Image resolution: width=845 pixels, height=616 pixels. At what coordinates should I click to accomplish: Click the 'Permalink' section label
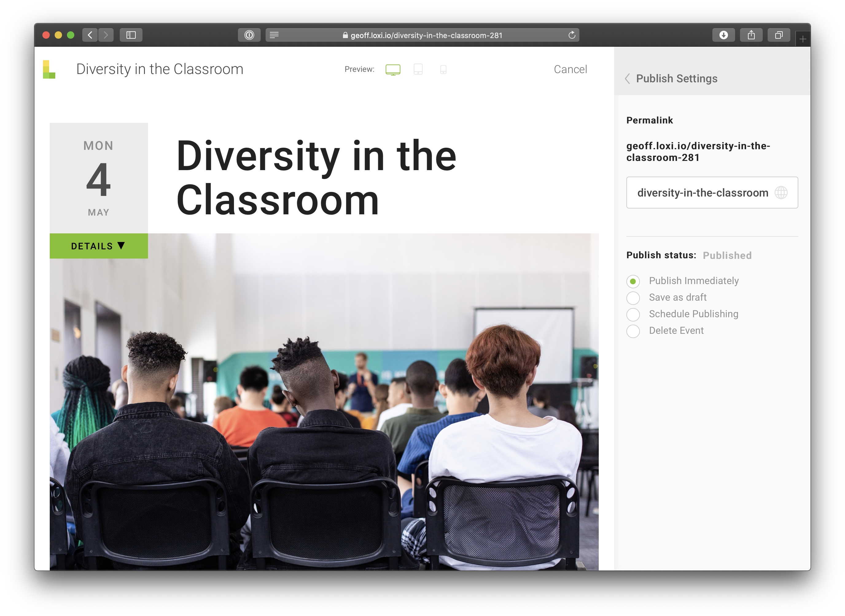pyautogui.click(x=650, y=120)
